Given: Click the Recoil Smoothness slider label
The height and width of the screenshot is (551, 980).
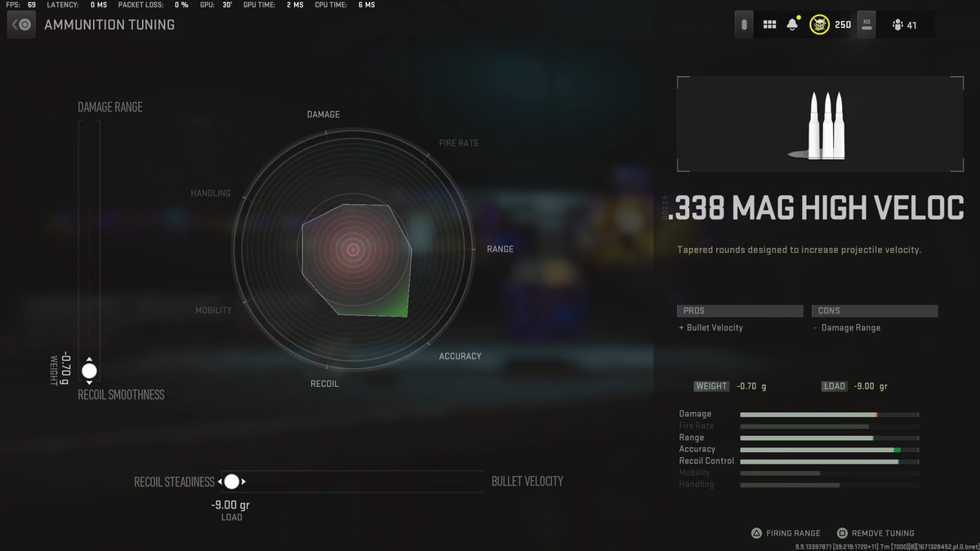Looking at the screenshot, I should tap(121, 394).
